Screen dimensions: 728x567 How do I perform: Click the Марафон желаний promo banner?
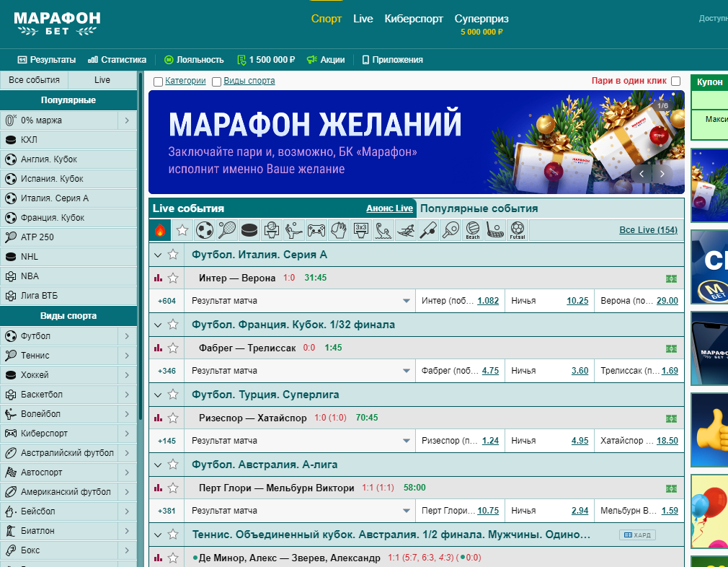coord(417,142)
